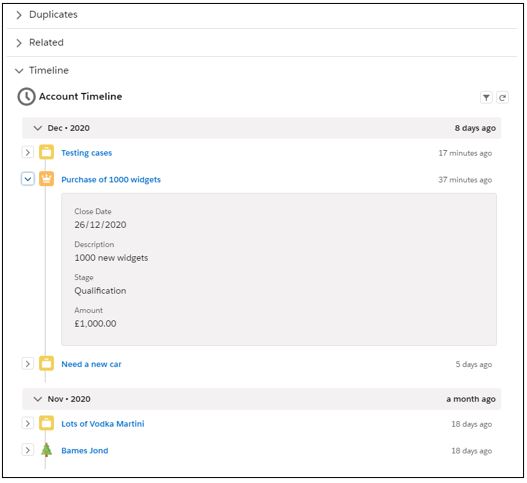Click the orange crown opportunity icon

pyautogui.click(x=46, y=178)
